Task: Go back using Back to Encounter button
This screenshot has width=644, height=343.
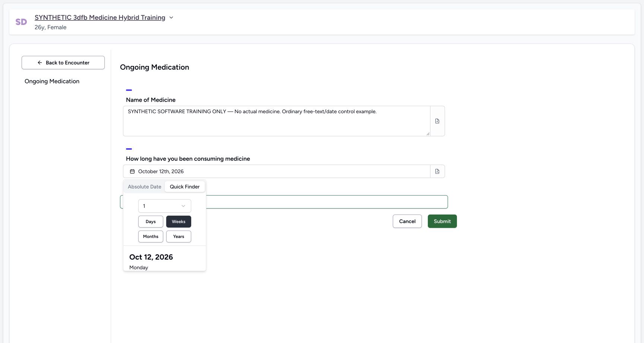Action: coord(63,63)
